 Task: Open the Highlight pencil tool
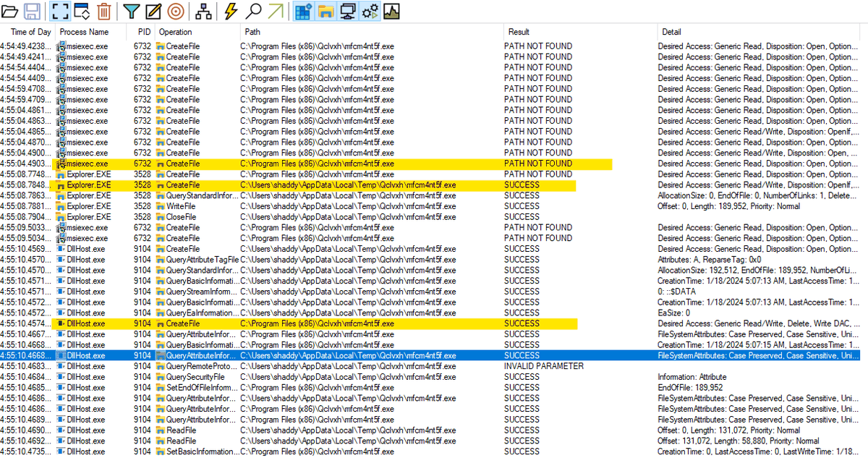click(153, 11)
